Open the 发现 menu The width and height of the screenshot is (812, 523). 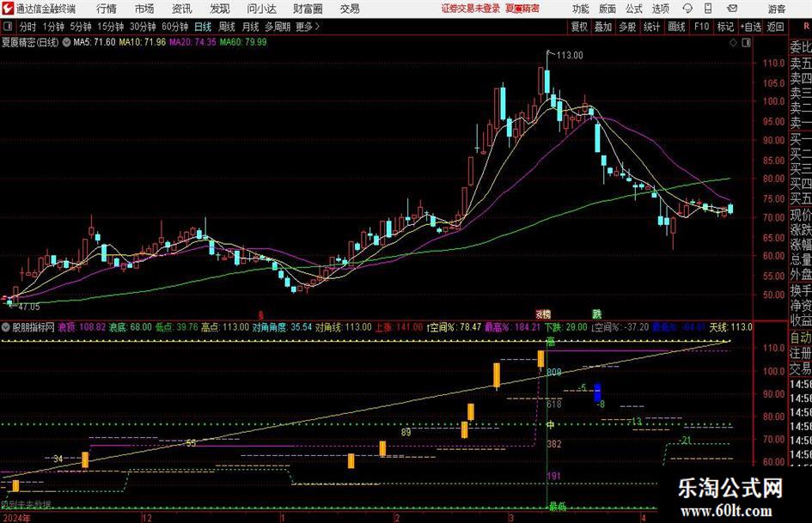(x=220, y=9)
